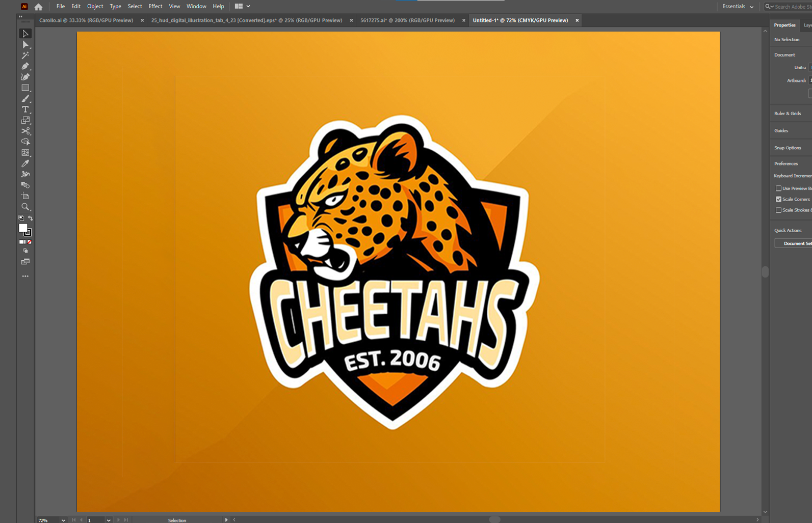Viewport: 812px width, 523px height.
Task: Switch to 25_hud_digital_illustration document tab
Action: click(247, 20)
